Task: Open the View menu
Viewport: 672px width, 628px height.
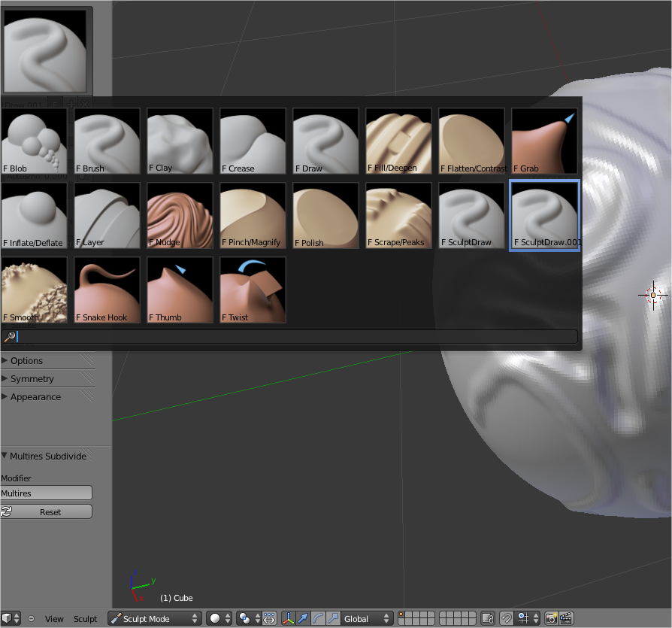Action: 54,619
